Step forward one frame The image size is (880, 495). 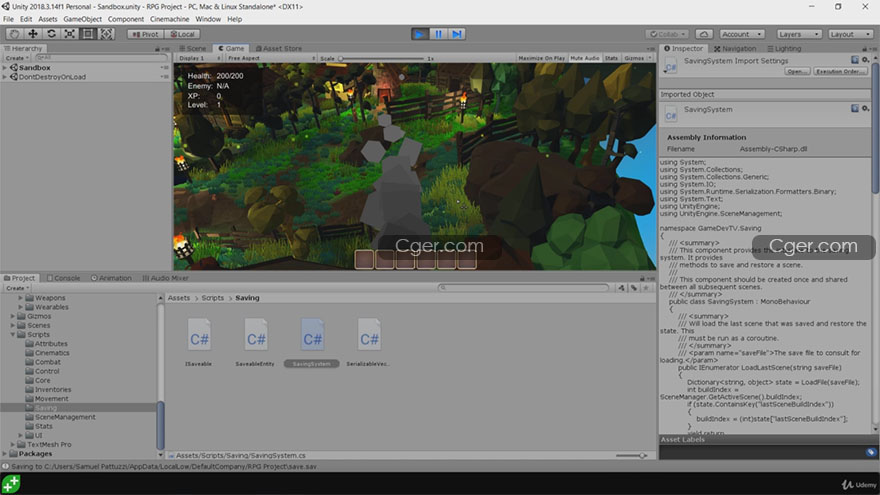(x=457, y=34)
